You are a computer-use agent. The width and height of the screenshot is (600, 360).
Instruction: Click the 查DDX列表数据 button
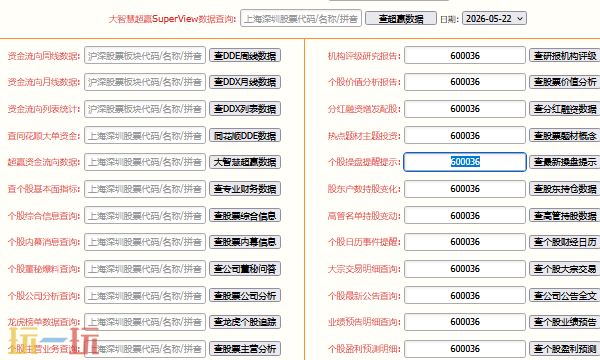(x=245, y=109)
